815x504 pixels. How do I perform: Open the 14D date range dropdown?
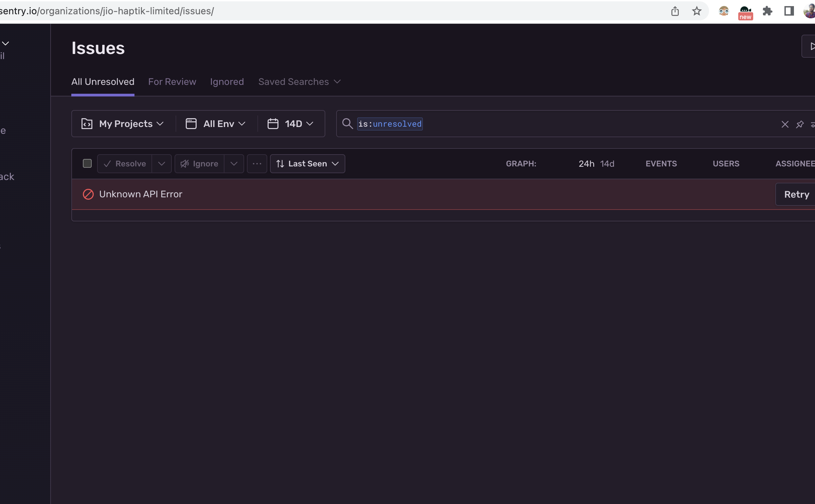click(x=290, y=124)
